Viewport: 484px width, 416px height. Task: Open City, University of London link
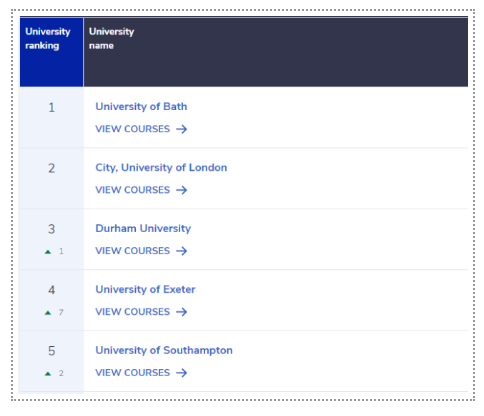point(161,168)
